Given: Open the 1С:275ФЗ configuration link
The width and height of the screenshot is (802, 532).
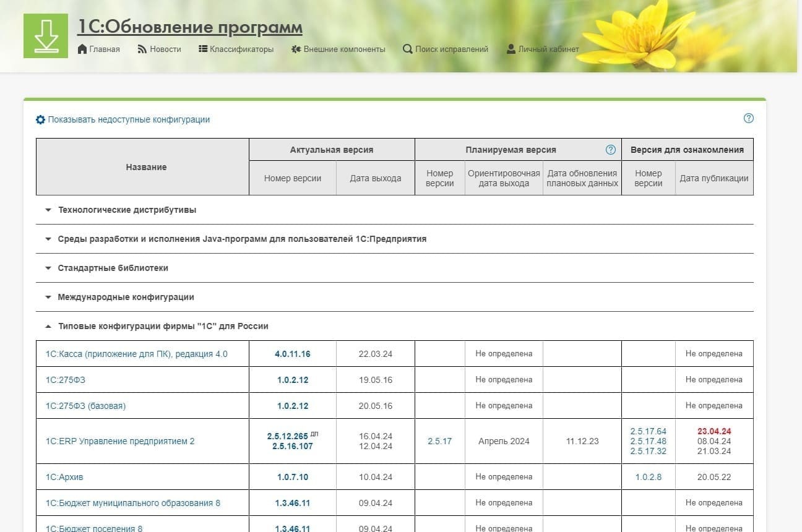Looking at the screenshot, I should point(65,380).
